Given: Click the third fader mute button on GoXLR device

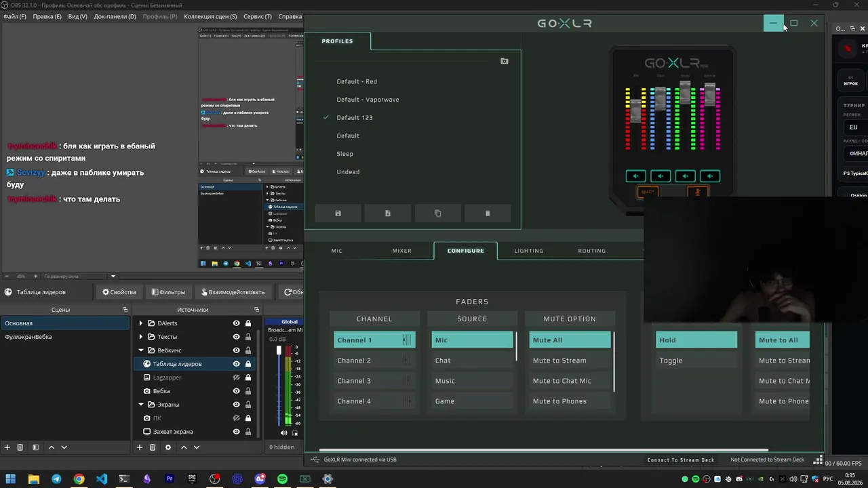Looking at the screenshot, I should [686, 176].
